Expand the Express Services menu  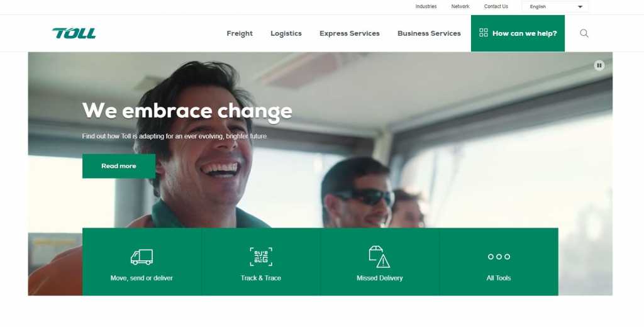click(x=350, y=33)
